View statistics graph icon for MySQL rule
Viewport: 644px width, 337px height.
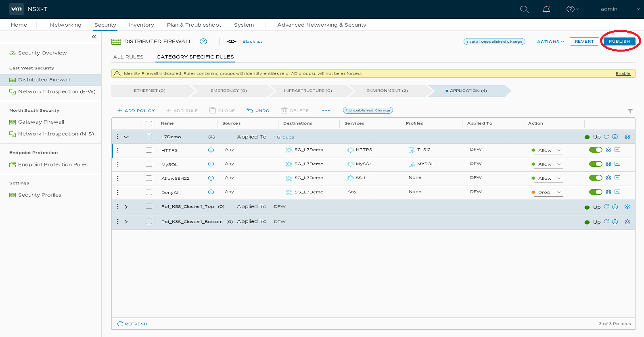tap(617, 164)
